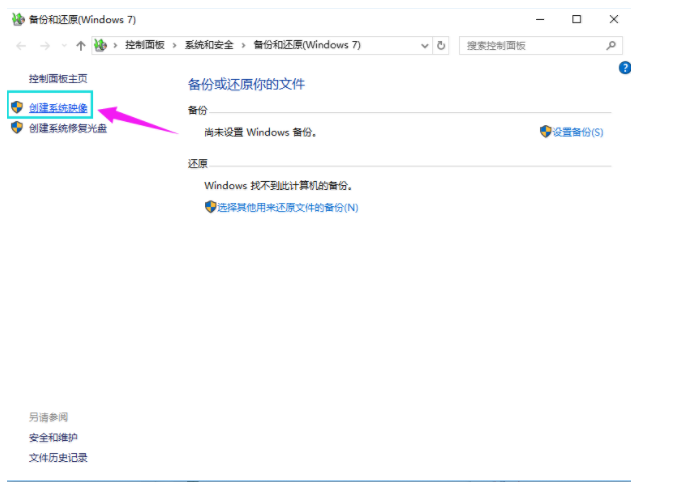Screen dimensions: 675x490
Task: Open the address bar history dropdown
Action: point(424,46)
